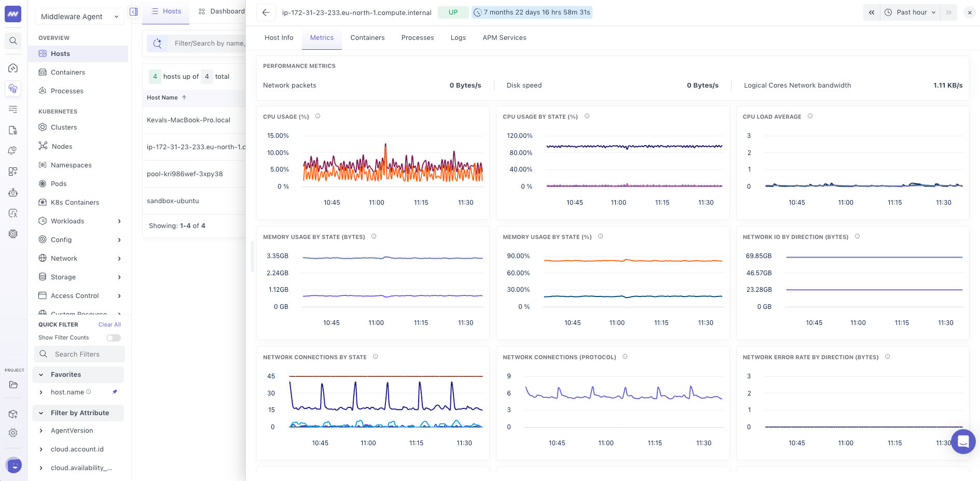The width and height of the screenshot is (980, 481).
Task: Collapse the sidebar panel toggle icon
Action: 134,12
